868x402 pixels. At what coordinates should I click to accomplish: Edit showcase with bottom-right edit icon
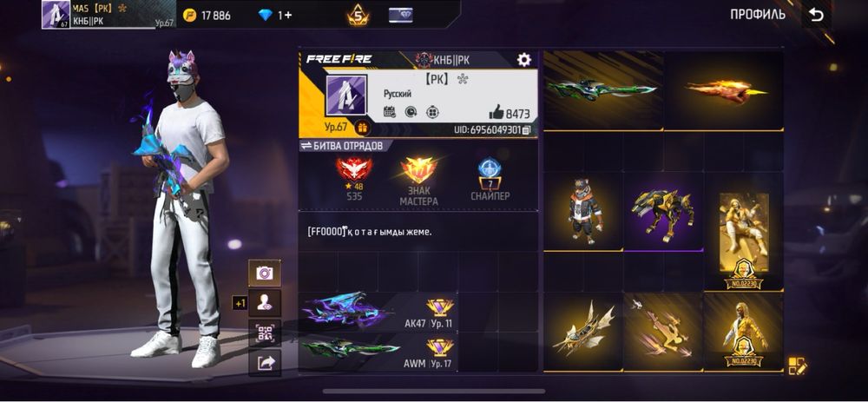(798, 366)
